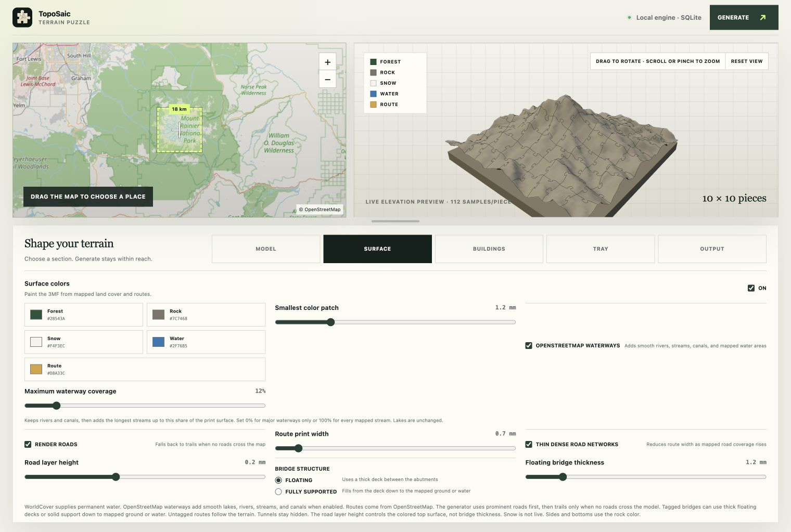
Task: Select Fully Supported bridge structure
Action: coord(278,491)
